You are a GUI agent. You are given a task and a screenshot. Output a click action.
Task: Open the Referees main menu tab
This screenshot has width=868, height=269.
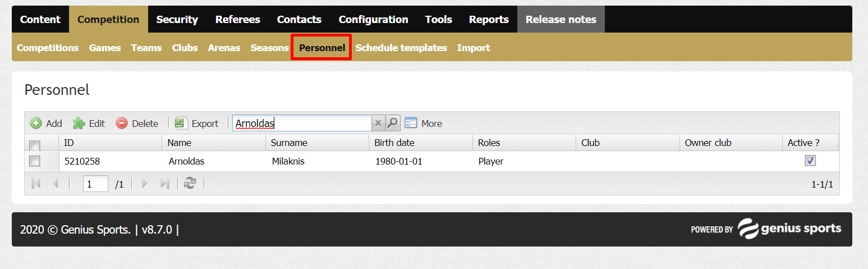pyautogui.click(x=238, y=19)
